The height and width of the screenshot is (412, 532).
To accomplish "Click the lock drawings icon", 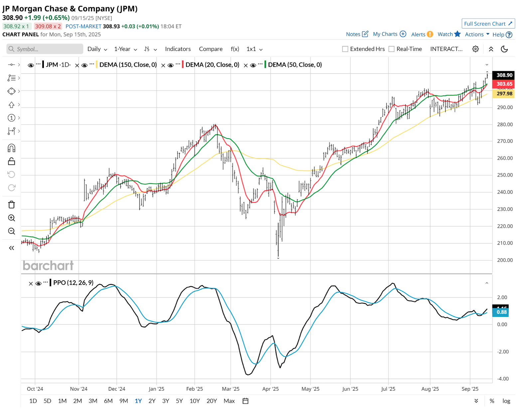I will pos(11,161).
